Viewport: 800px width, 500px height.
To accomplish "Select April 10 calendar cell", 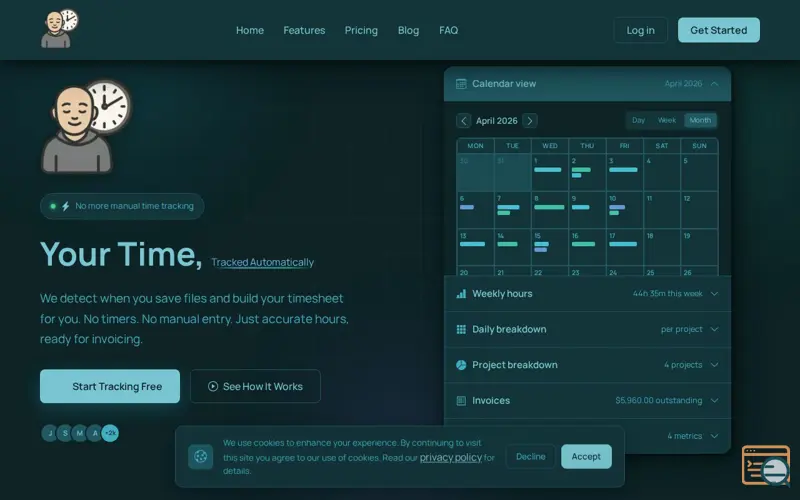I will [x=624, y=210].
